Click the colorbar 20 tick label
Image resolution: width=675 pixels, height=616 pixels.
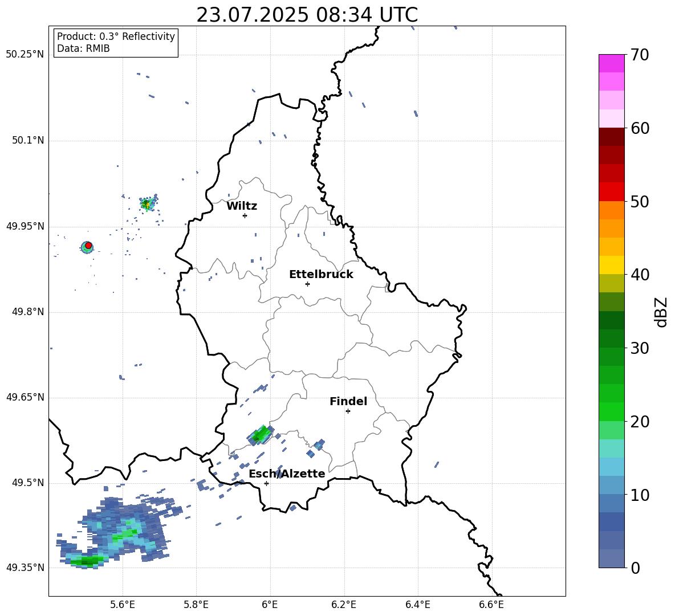pos(640,422)
